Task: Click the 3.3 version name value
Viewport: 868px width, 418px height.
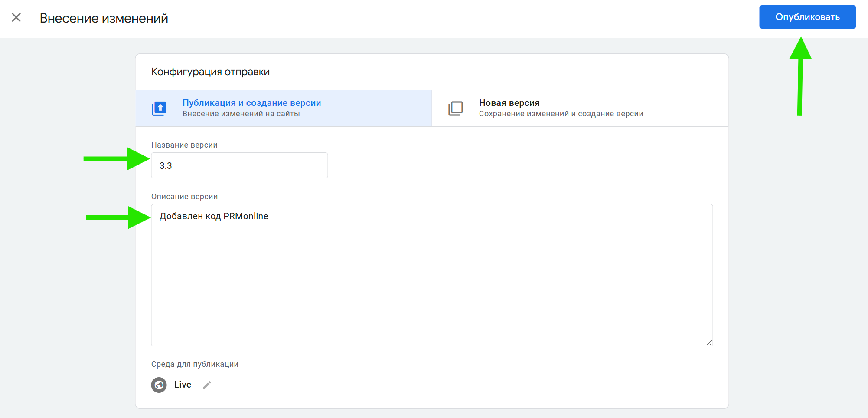Action: click(166, 166)
